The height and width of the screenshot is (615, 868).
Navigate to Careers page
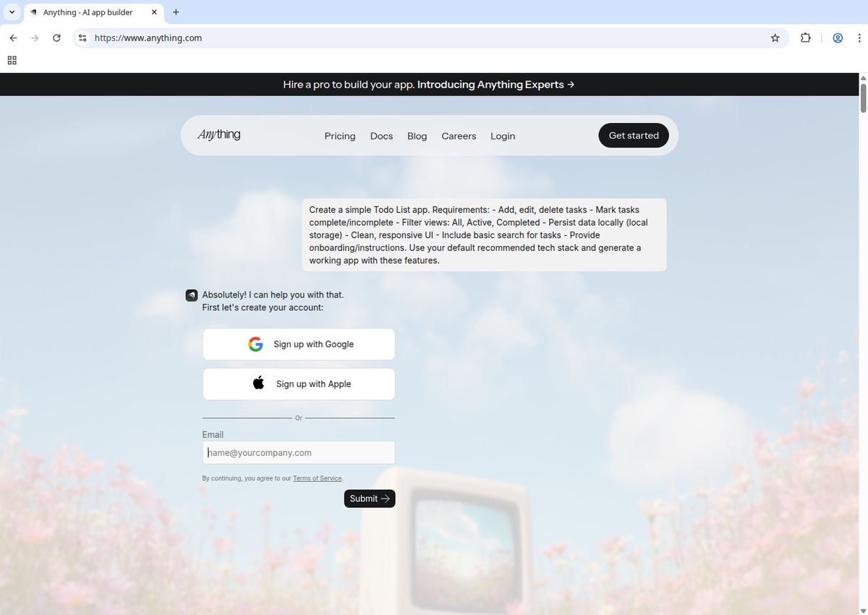click(x=459, y=136)
